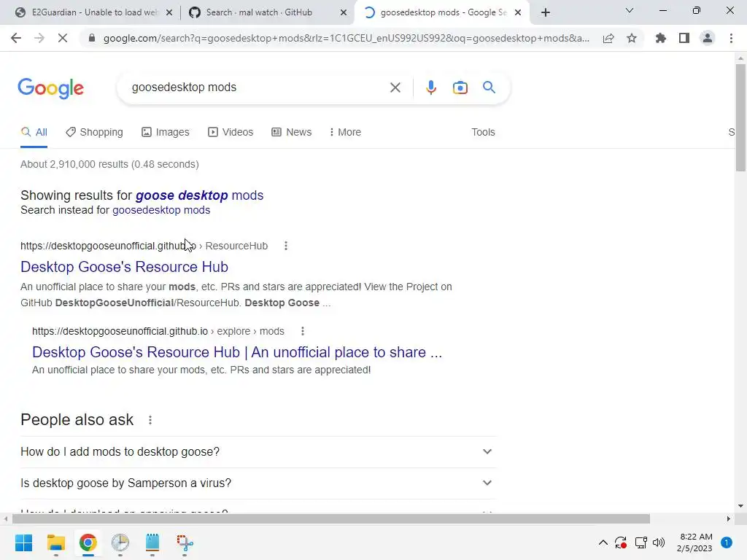This screenshot has width=747, height=560.
Task: Search by image with camera icon
Action: [x=460, y=87]
